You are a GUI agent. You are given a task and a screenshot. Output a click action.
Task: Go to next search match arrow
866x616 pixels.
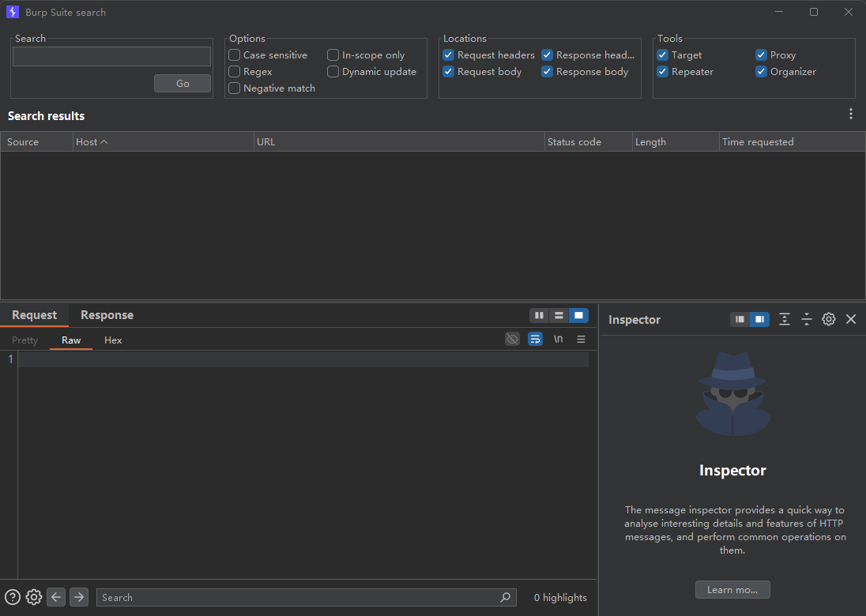[79, 597]
